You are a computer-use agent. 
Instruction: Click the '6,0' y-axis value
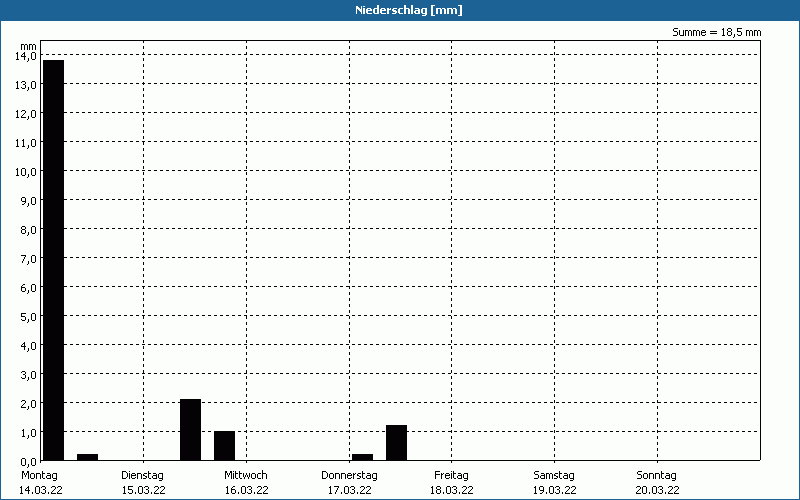coord(28,288)
